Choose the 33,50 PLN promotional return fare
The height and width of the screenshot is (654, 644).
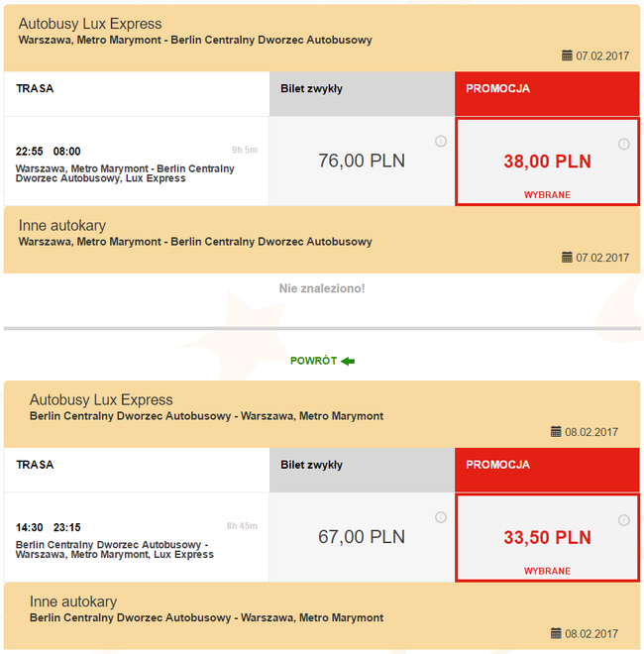point(547,538)
